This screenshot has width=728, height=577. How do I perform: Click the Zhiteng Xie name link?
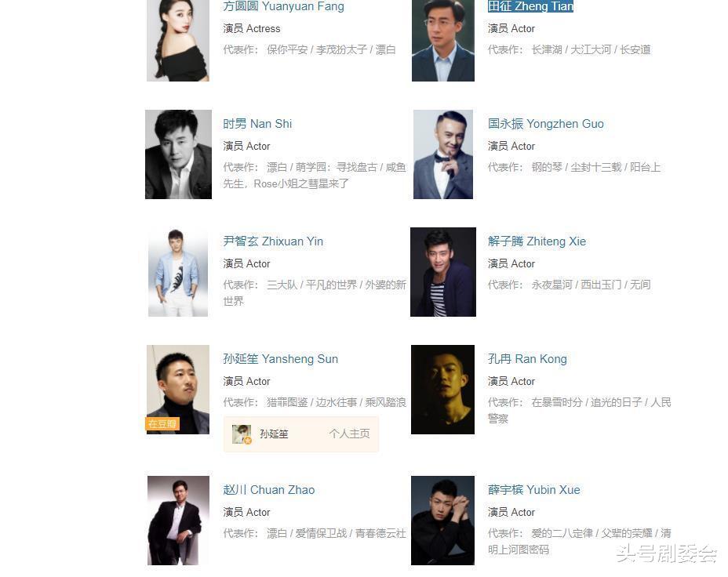(537, 241)
